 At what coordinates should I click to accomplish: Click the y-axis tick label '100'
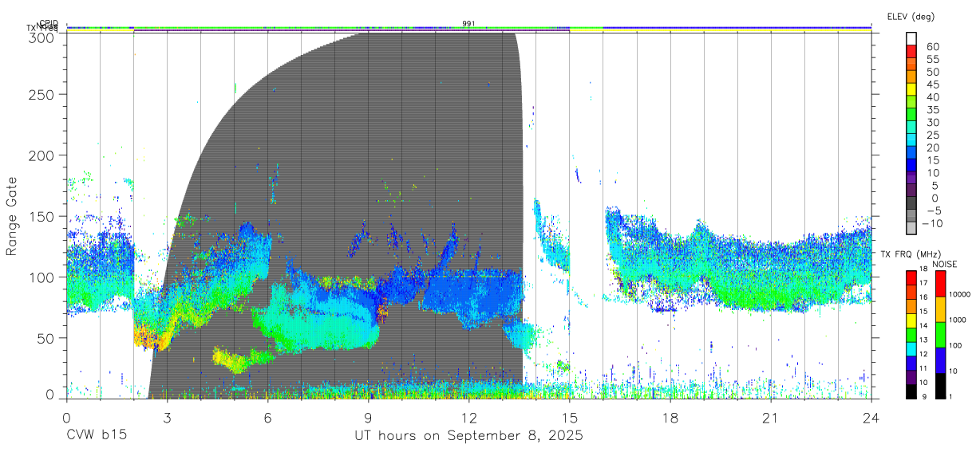click(42, 277)
